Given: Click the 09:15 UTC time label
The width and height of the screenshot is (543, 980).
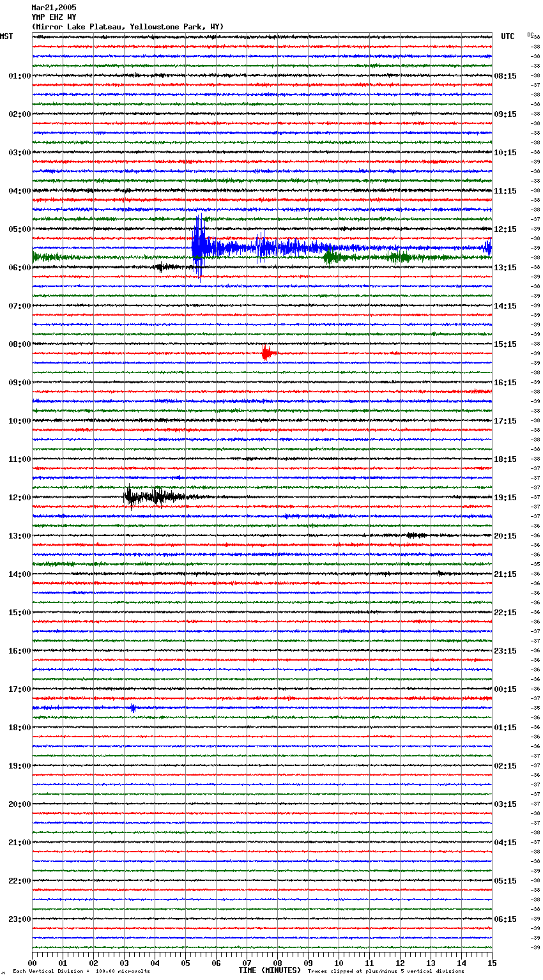Looking at the screenshot, I should click(x=505, y=114).
